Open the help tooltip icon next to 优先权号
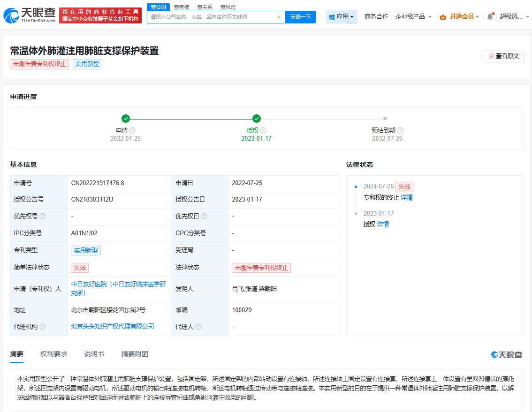 coord(43,216)
